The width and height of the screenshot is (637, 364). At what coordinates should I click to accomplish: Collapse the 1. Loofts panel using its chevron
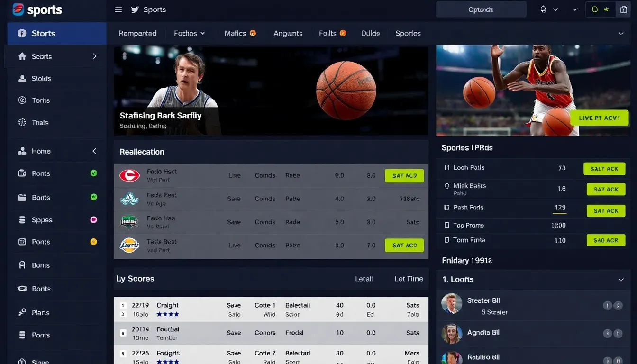[x=621, y=280]
